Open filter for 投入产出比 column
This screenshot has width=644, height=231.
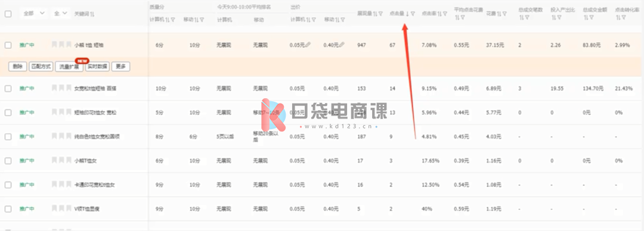point(559,17)
